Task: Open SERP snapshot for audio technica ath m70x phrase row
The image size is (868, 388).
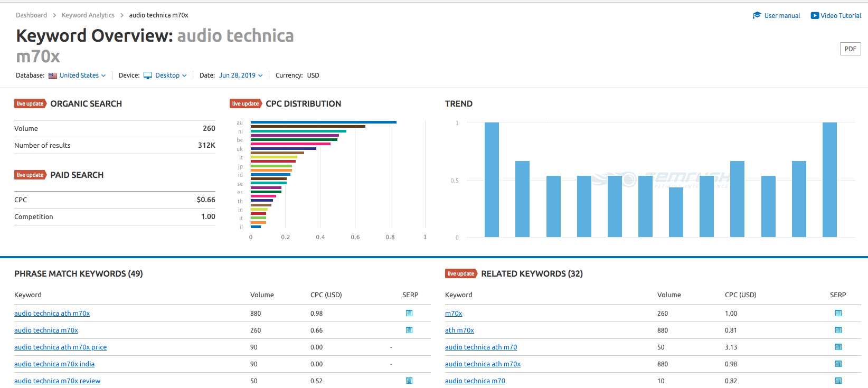Action: coord(409,313)
